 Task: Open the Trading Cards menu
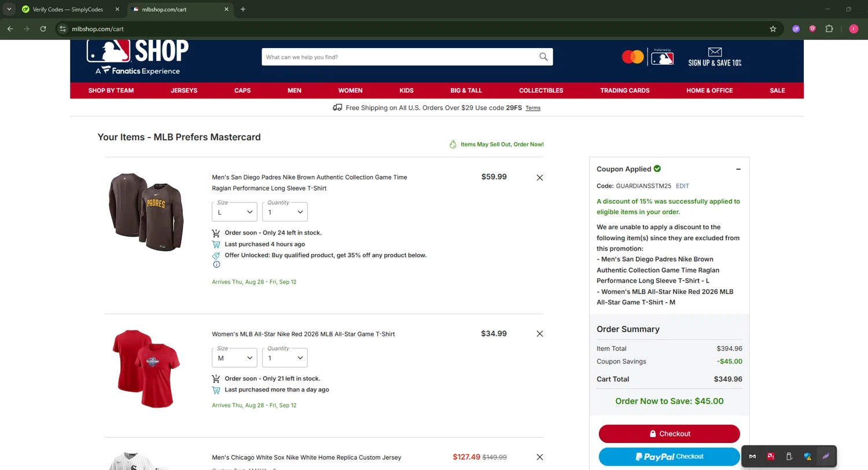pos(625,90)
